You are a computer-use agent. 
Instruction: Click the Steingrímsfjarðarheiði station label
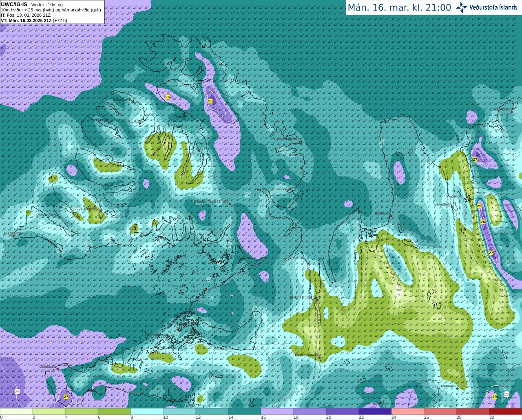[x=211, y=201]
